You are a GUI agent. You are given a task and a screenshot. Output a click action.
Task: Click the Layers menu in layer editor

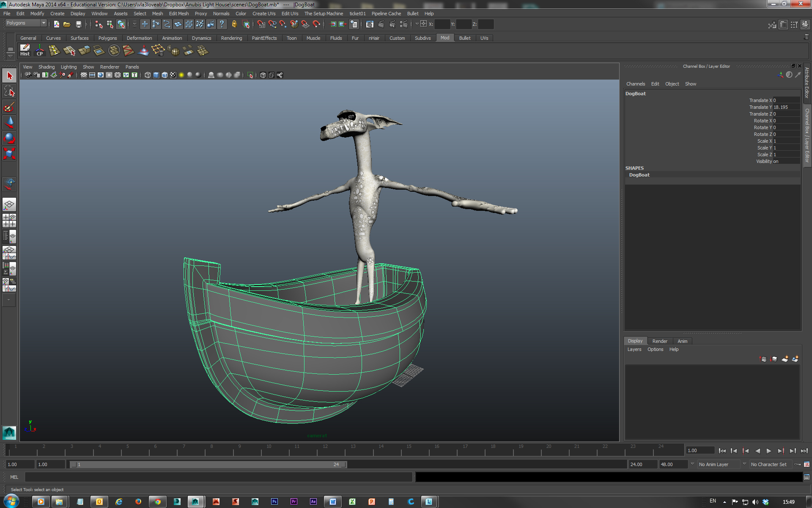click(634, 349)
